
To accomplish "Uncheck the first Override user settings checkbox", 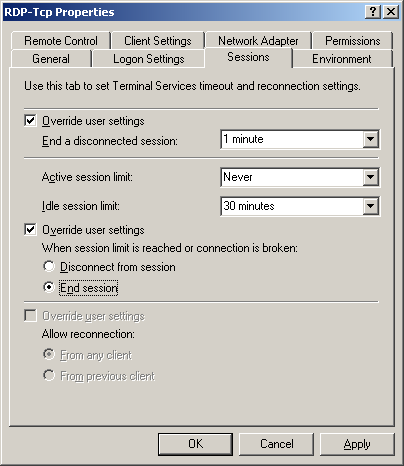I will click(x=30, y=120).
